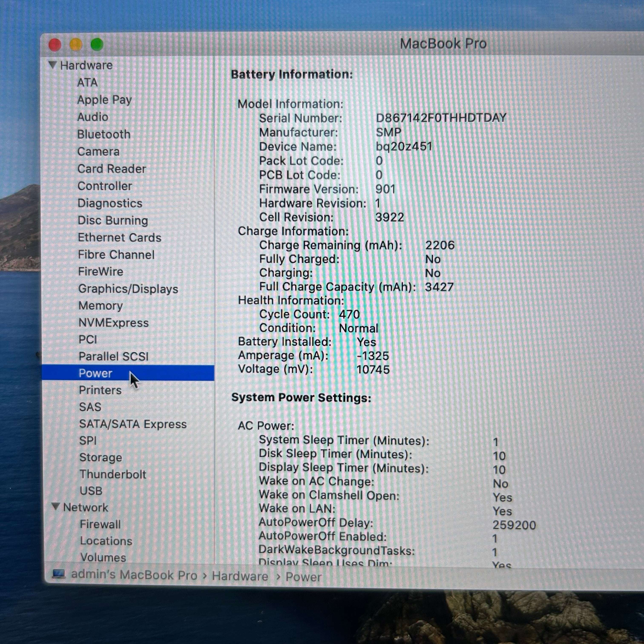Select ATA in the Hardware list
This screenshot has width=644, height=644.
87,82
